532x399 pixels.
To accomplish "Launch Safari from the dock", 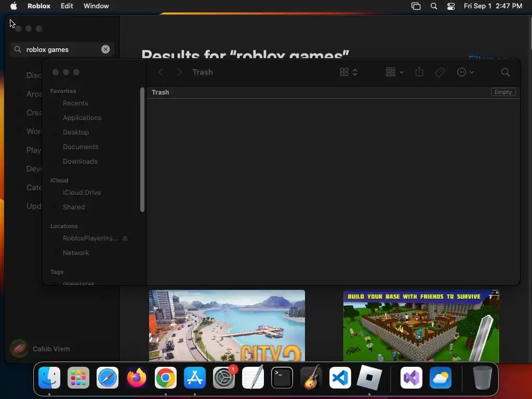I will point(108,378).
